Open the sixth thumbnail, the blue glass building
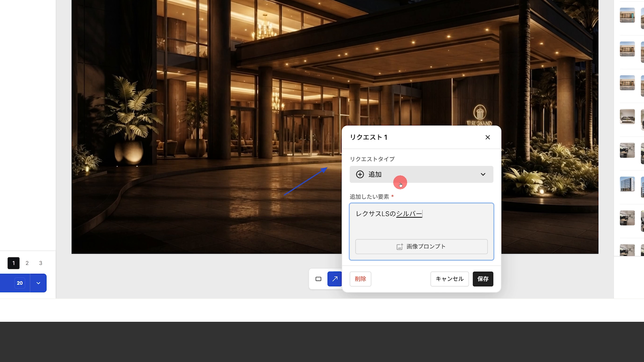The width and height of the screenshot is (644, 362). point(627,184)
